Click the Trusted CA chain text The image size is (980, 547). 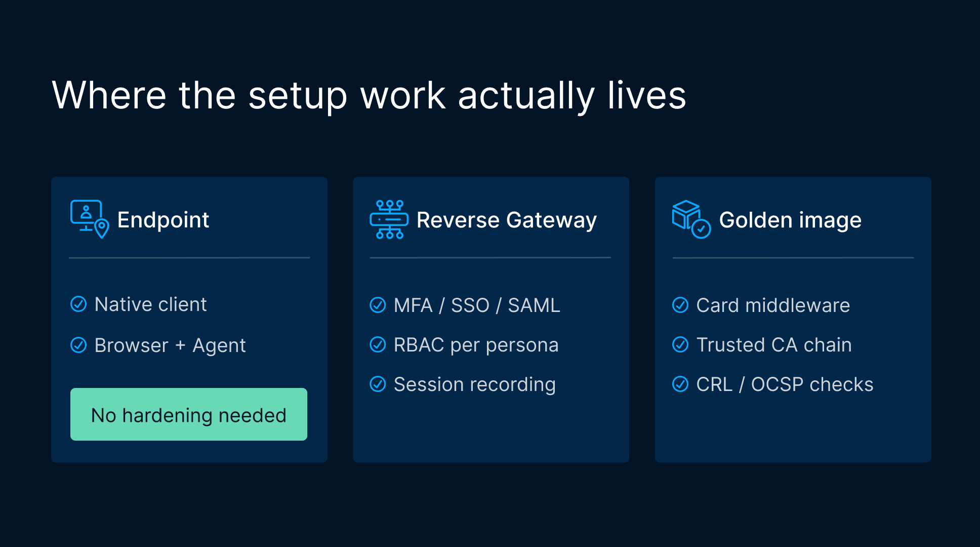tap(774, 345)
